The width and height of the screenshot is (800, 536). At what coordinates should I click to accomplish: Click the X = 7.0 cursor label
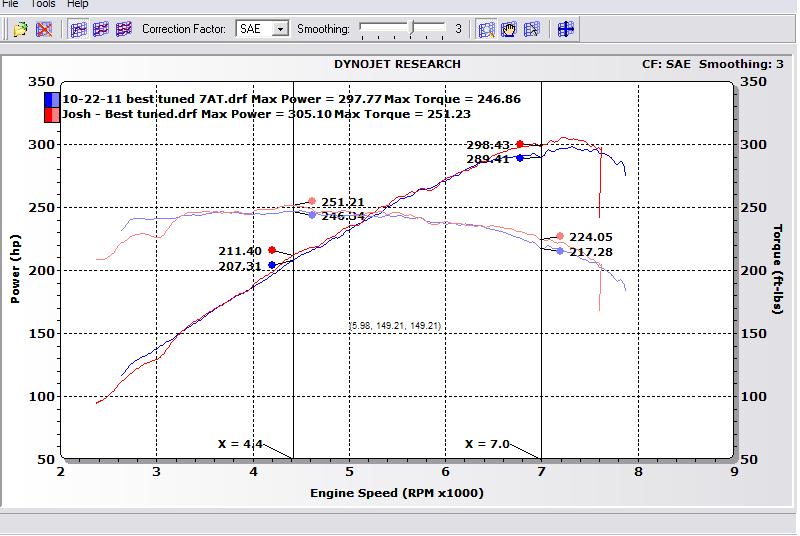(x=487, y=444)
